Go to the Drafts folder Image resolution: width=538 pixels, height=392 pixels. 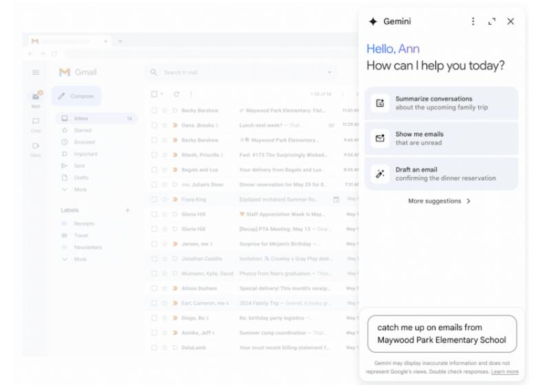click(81, 177)
